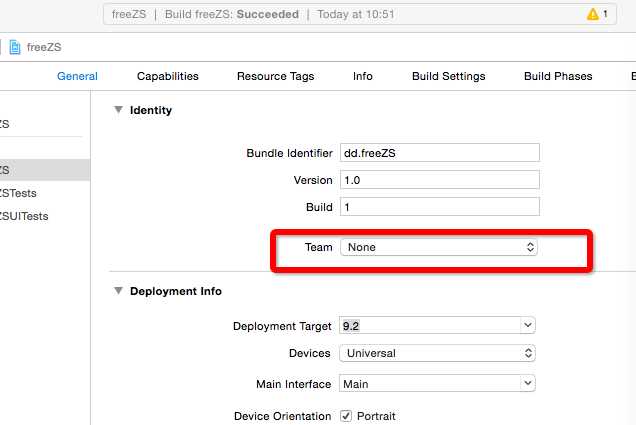Image resolution: width=636 pixels, height=425 pixels.
Task: Click the freeZS breadcrumb label
Action: pyautogui.click(x=44, y=47)
